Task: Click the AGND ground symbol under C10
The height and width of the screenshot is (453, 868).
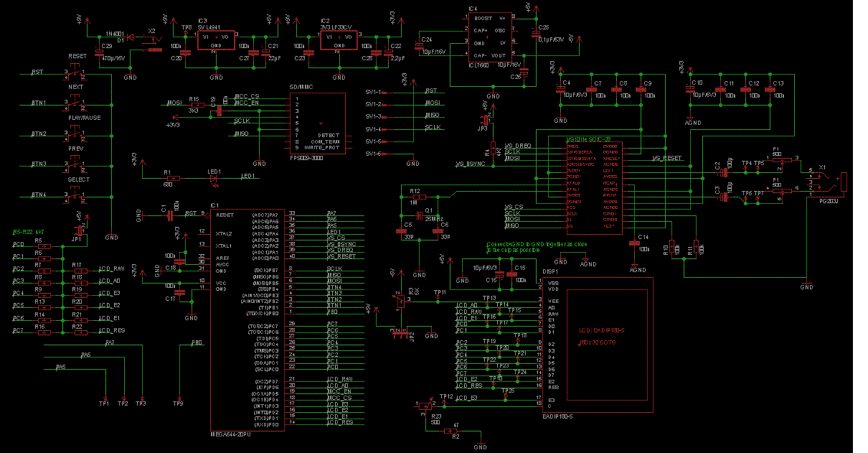Action: [690, 119]
